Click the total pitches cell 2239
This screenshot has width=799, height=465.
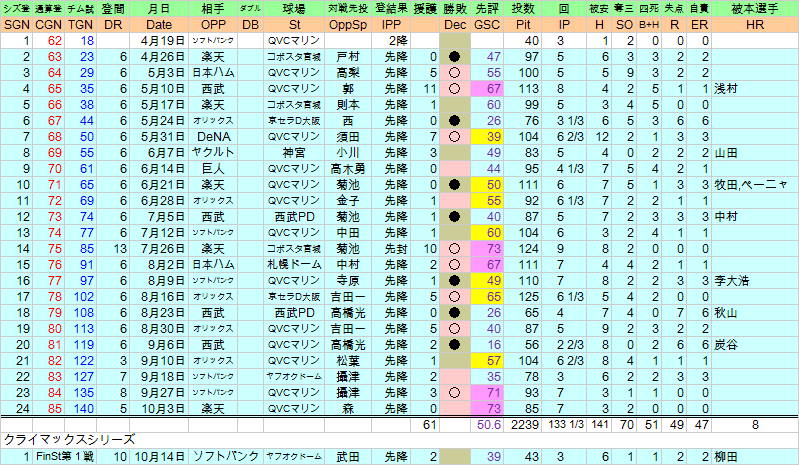[522, 425]
